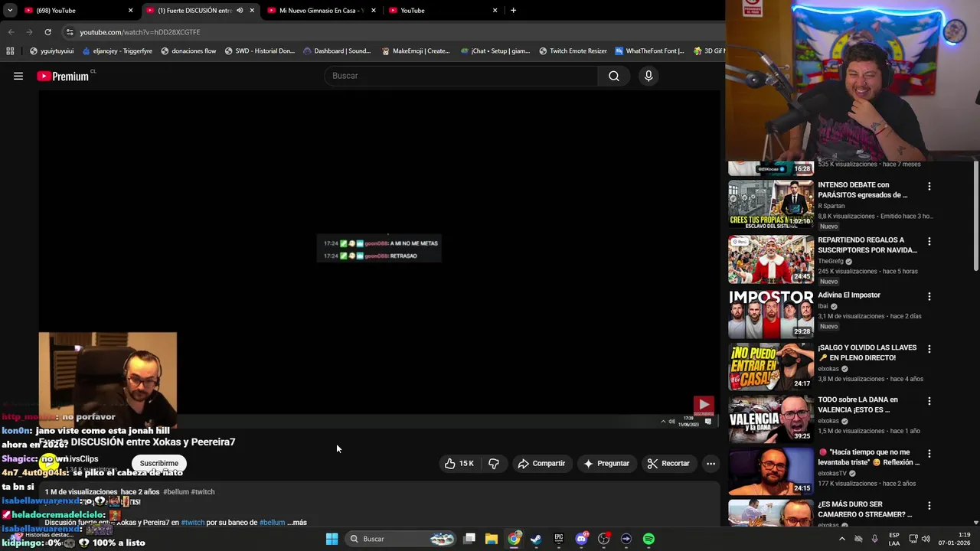Open Dashboard Sound bookmark
Screen dimensions: 980x551
pos(337,51)
